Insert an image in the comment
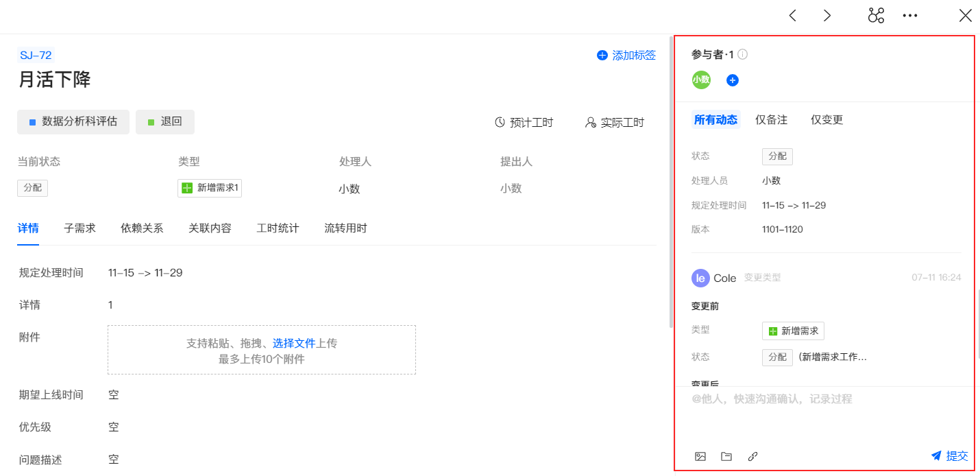The image size is (980, 476). [700, 456]
